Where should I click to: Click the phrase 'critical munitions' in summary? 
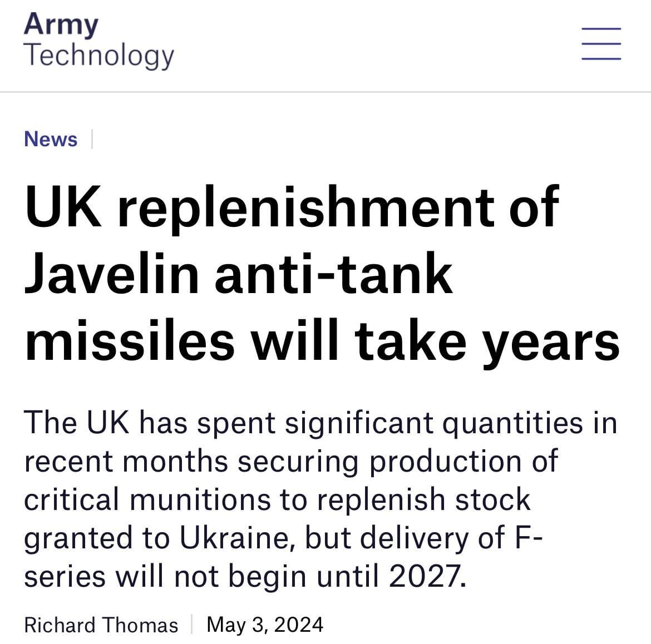click(147, 499)
